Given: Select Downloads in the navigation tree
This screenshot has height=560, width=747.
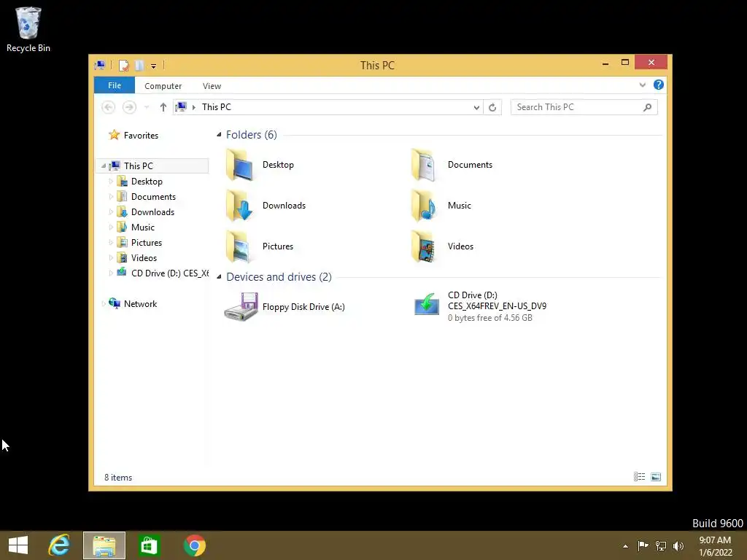Looking at the screenshot, I should (152, 212).
